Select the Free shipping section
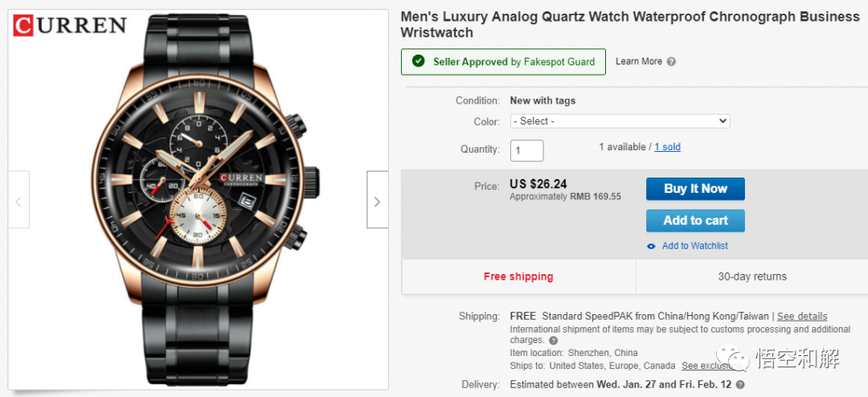The width and height of the screenshot is (868, 397). click(518, 276)
